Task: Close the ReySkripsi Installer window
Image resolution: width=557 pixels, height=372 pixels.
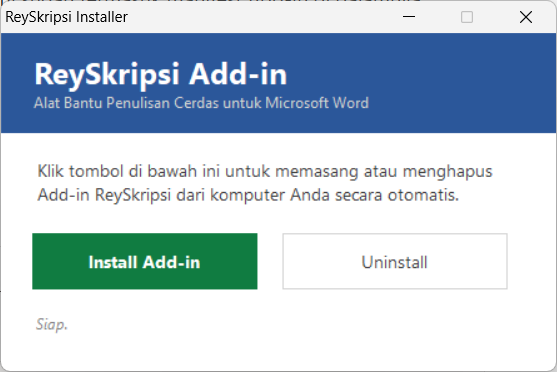Action: (526, 17)
